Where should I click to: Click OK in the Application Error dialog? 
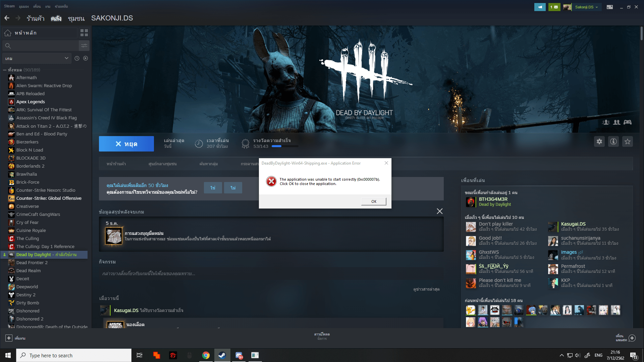[x=374, y=201]
